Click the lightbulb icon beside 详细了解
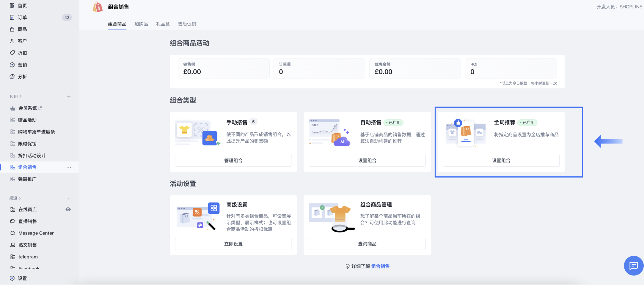This screenshot has height=285, width=644. point(348,266)
